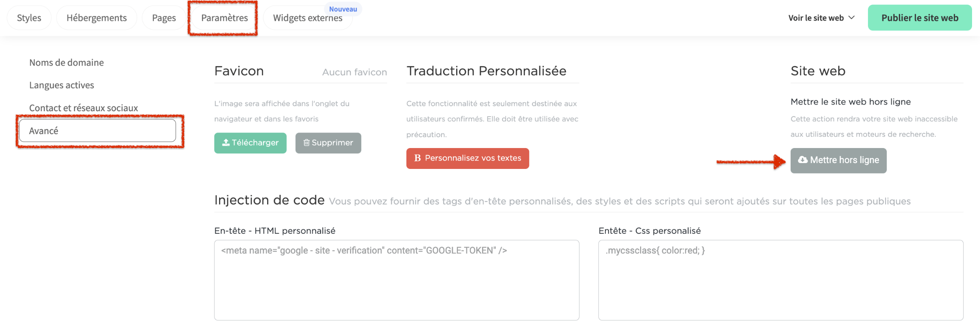Click inside the En-tête HTML personnalisé field
This screenshot has height=327, width=980.
(x=396, y=280)
